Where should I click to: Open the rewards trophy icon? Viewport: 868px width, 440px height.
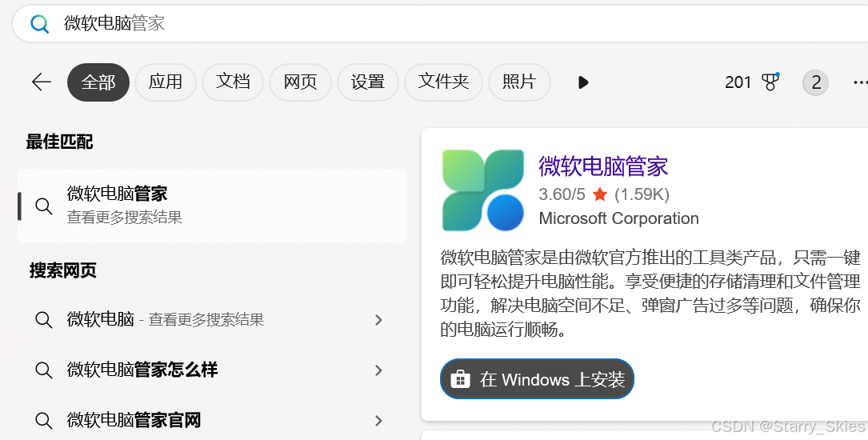pos(770,82)
